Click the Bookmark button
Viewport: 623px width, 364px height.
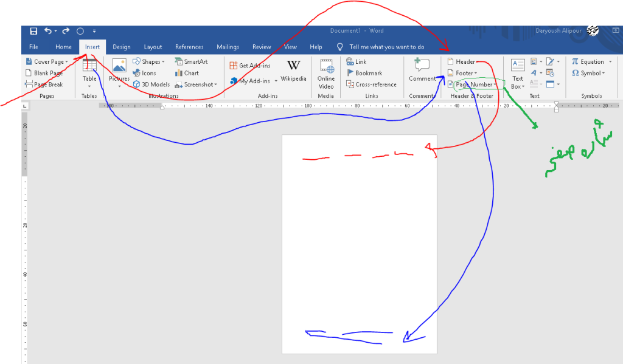point(364,73)
